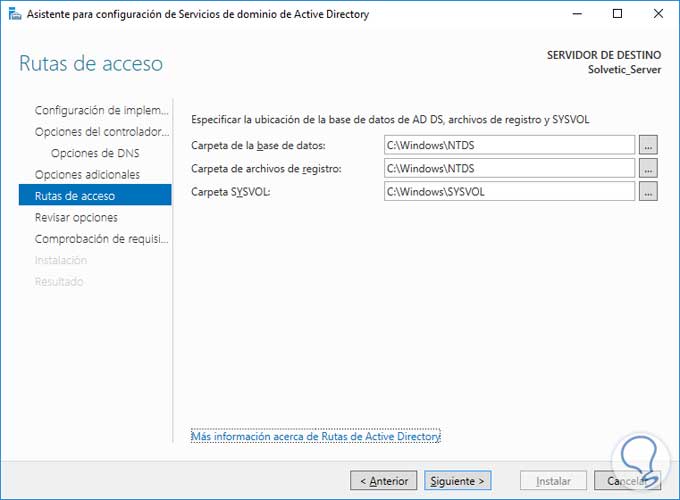Cancel the wizard
Viewport: 680px width, 500px height.
click(x=627, y=480)
